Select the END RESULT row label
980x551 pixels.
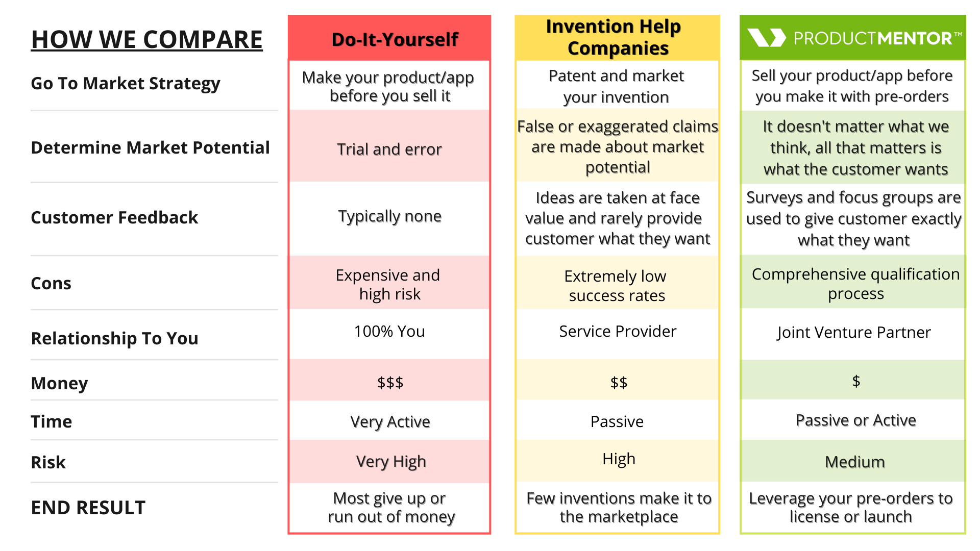[88, 508]
